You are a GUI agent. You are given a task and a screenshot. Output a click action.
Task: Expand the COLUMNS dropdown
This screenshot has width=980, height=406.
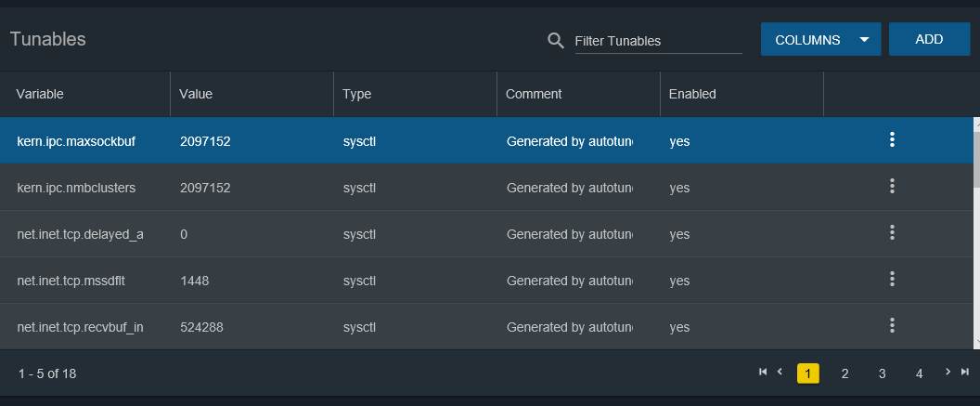point(820,39)
